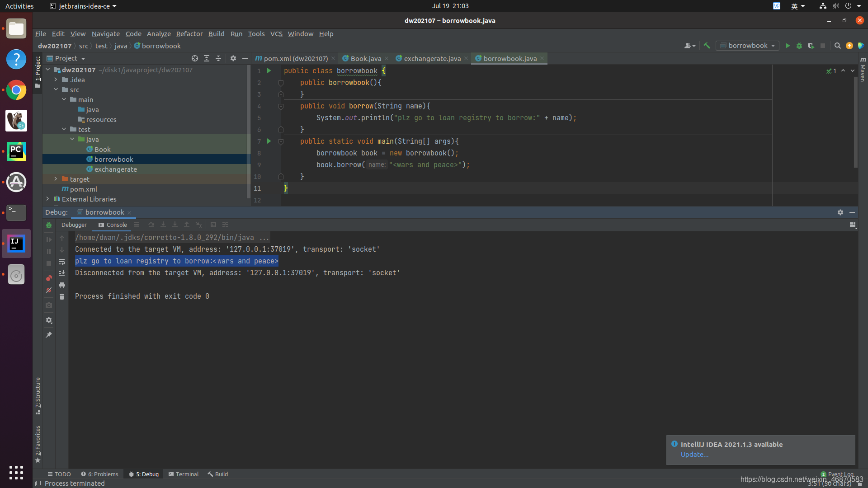Open the Navigate menu
Viewport: 868px width, 488px height.
pos(106,34)
